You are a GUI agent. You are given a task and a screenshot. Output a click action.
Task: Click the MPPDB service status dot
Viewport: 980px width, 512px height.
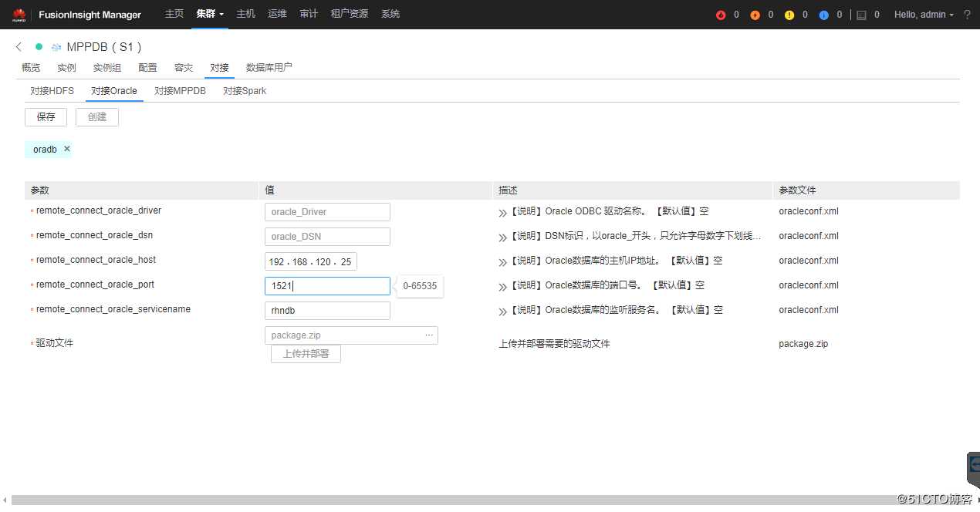click(x=39, y=47)
